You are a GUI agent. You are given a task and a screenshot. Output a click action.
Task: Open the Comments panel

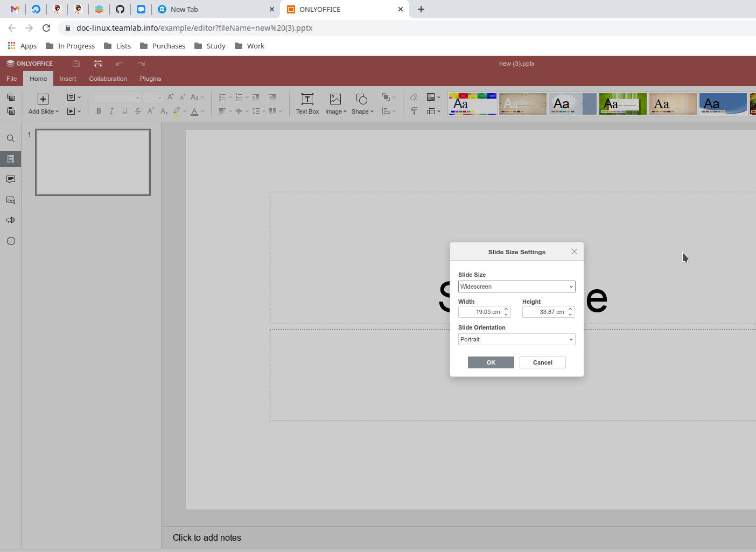(10, 179)
